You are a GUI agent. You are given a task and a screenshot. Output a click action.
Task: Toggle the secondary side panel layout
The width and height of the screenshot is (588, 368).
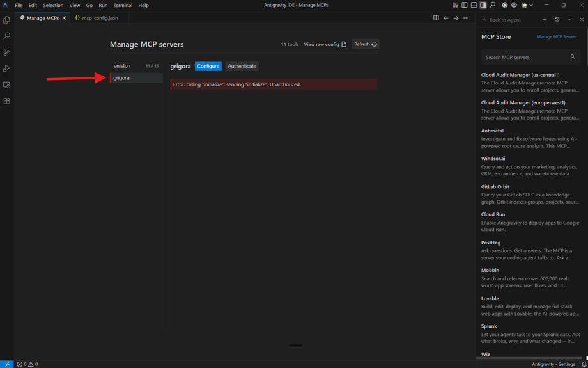click(x=483, y=5)
